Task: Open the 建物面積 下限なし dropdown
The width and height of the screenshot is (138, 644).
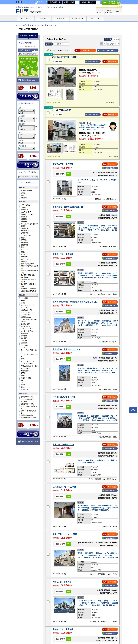Action: pos(27,127)
